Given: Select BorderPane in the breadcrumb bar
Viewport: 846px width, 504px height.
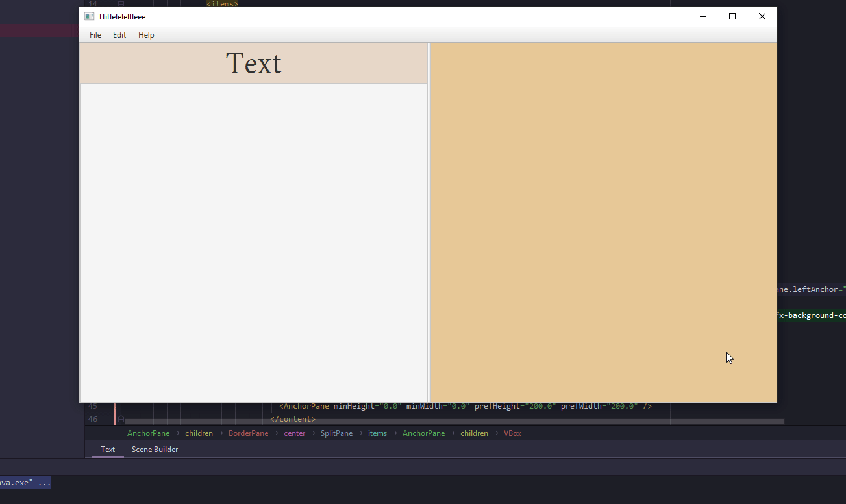Looking at the screenshot, I should 249,433.
